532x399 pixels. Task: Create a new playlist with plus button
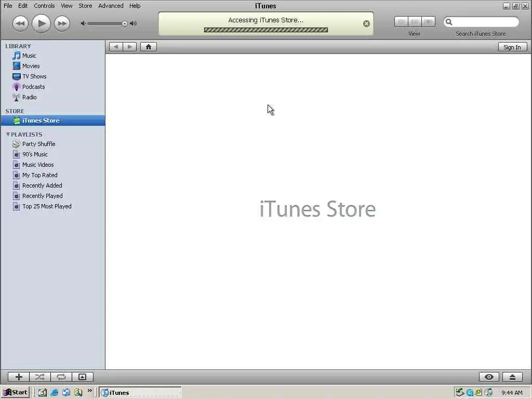(19, 377)
